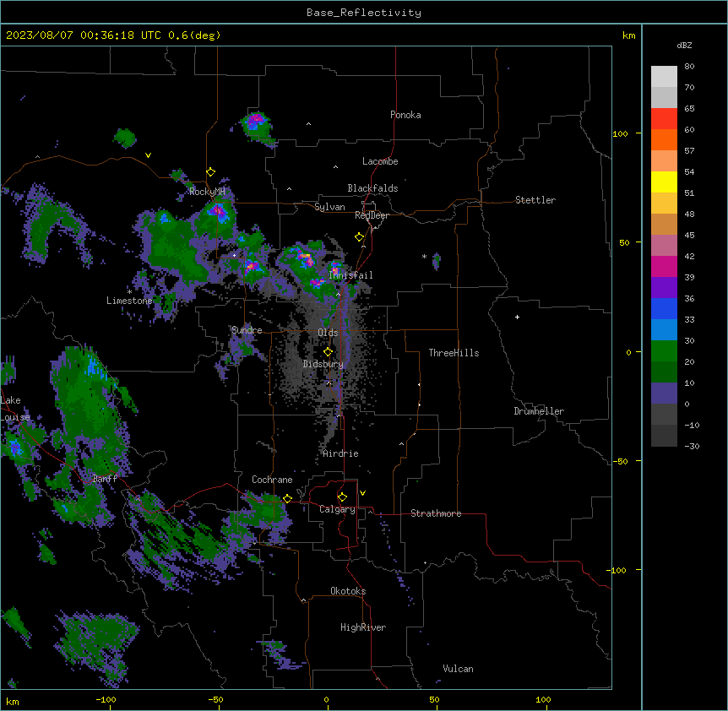
Task: Click the RockyMH label
Action: click(207, 192)
